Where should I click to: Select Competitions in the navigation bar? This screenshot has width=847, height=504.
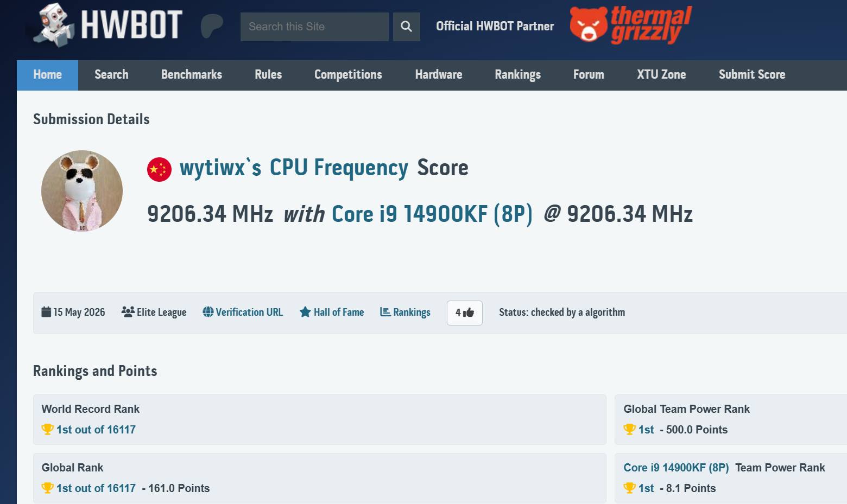pos(348,75)
